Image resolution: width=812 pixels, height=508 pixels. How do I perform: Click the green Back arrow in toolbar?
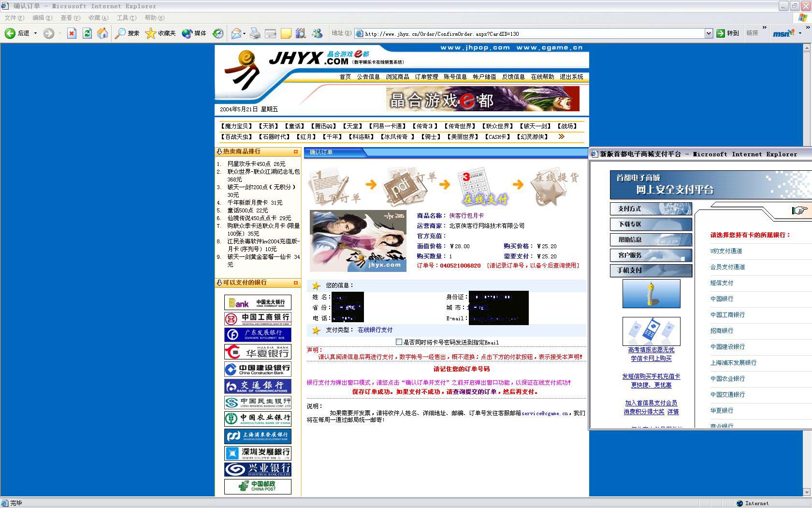10,33
